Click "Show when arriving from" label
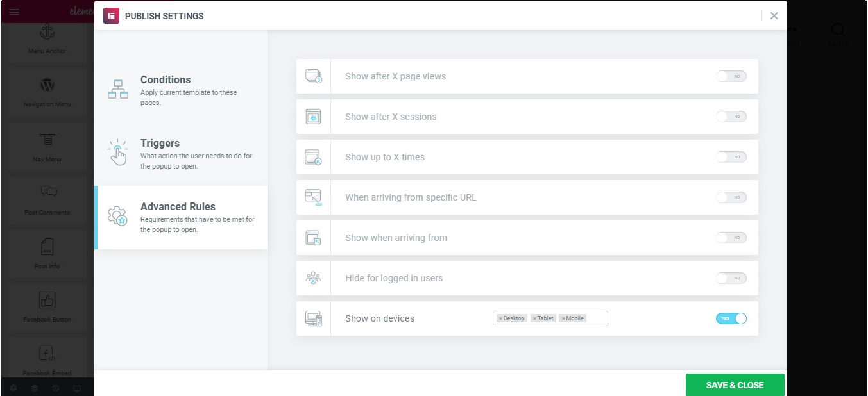 pos(396,238)
